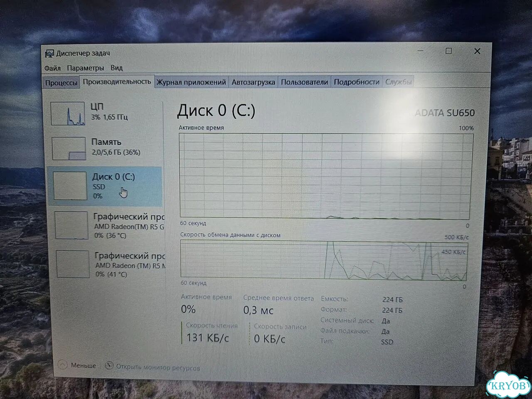Viewport: 532px width, 399px height.
Task: Open the Журнал приложений tab
Action: pos(191,82)
